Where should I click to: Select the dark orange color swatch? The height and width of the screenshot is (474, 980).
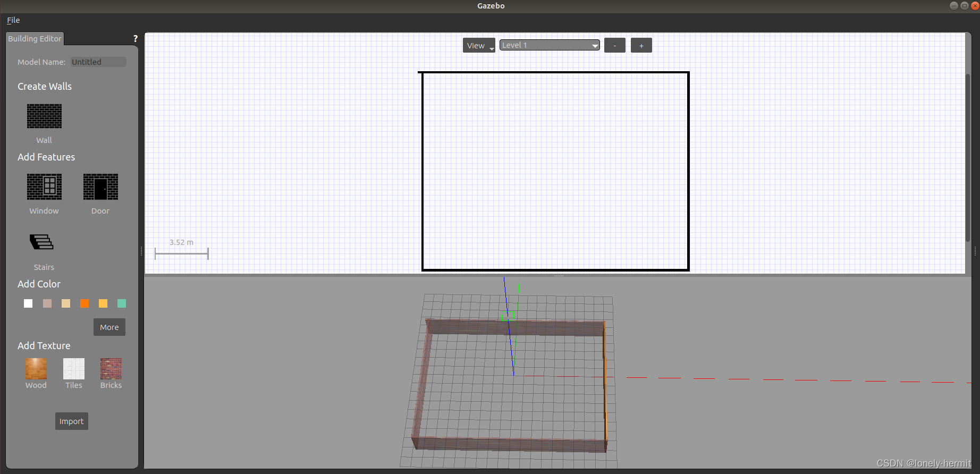point(85,303)
